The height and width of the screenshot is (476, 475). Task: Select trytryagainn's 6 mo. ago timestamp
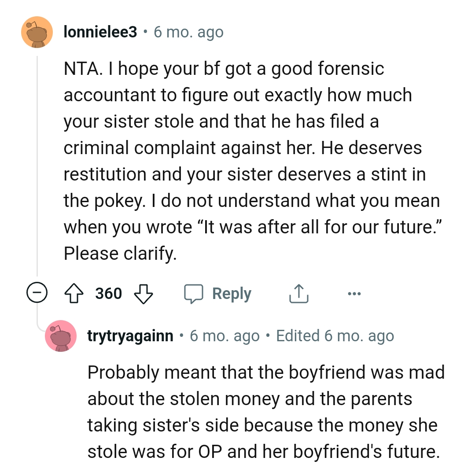pos(224,336)
